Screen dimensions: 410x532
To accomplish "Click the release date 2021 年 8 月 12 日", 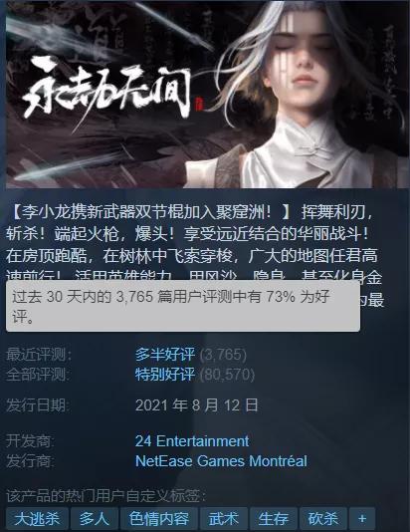I will coord(196,405).
